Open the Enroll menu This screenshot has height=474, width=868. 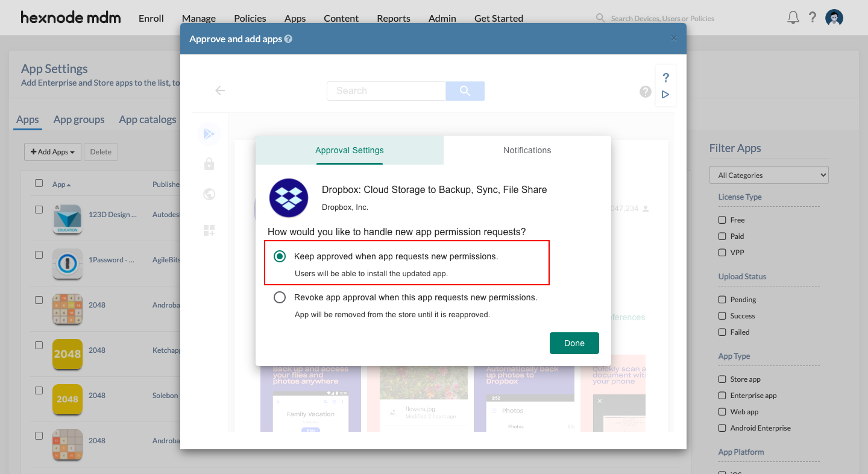pos(151,18)
